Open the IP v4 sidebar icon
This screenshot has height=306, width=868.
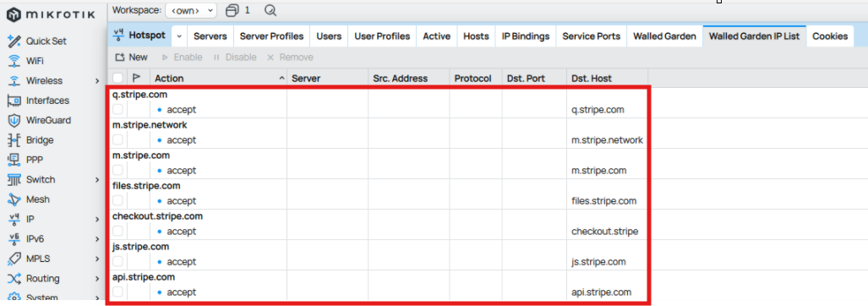[14, 219]
